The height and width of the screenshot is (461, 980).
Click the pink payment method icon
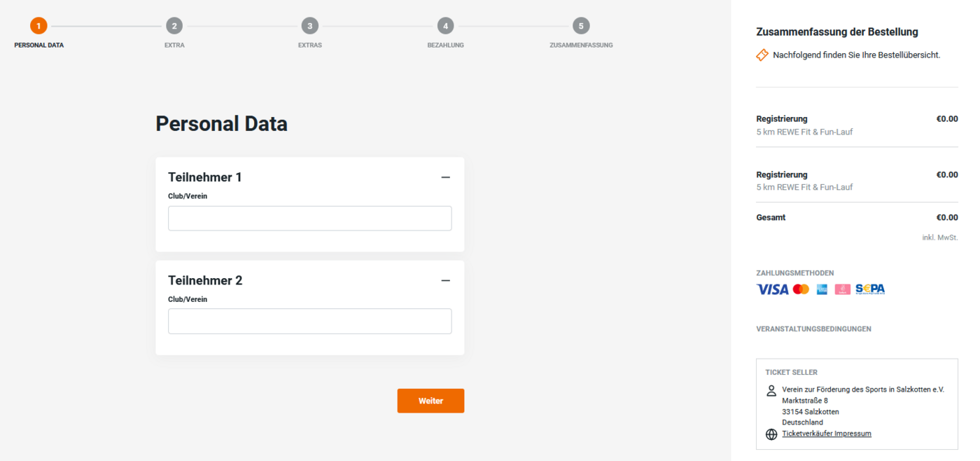coord(842,289)
